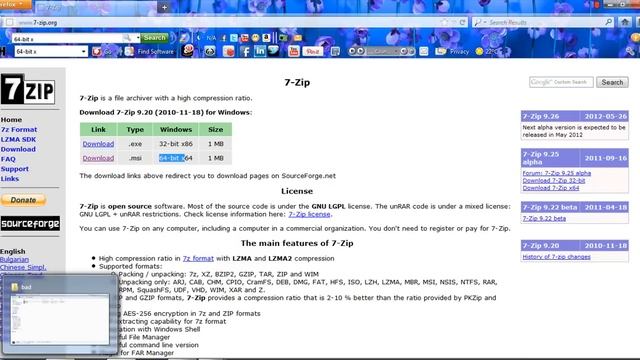Reload the page using the refresh icon
The width and height of the screenshot is (640, 360).
click(462, 22)
